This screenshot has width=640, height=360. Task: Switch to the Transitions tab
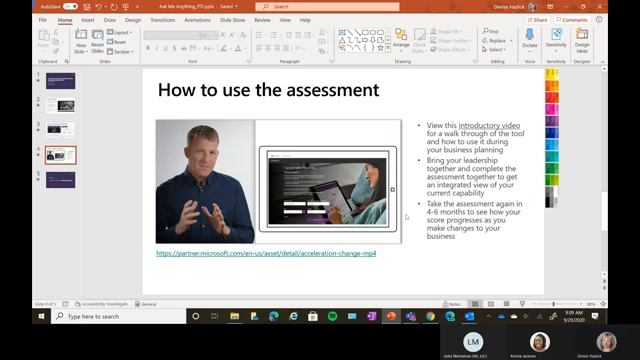pyautogui.click(x=162, y=20)
